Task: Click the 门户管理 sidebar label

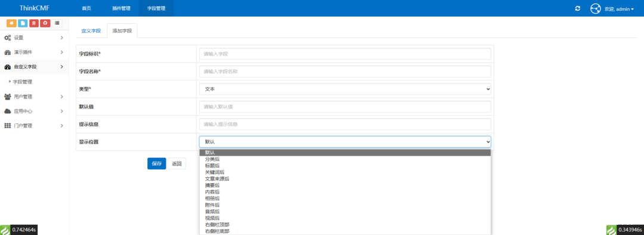Action: pos(23,126)
